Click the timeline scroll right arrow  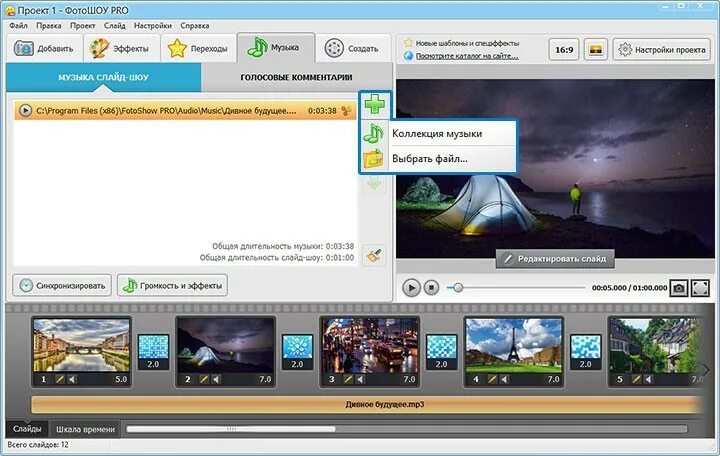click(x=706, y=370)
